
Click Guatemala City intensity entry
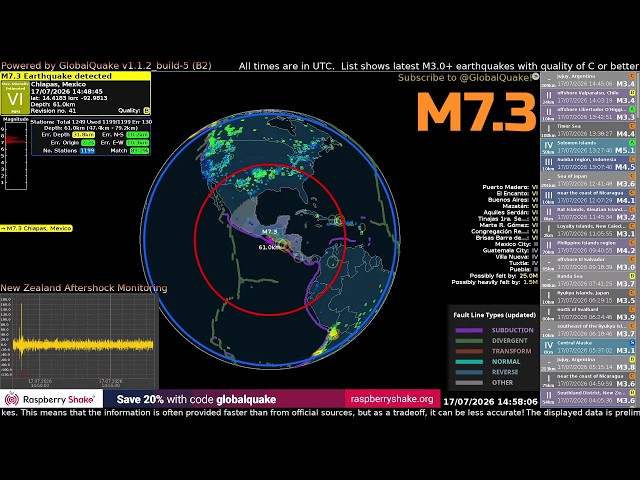[x=510, y=250]
